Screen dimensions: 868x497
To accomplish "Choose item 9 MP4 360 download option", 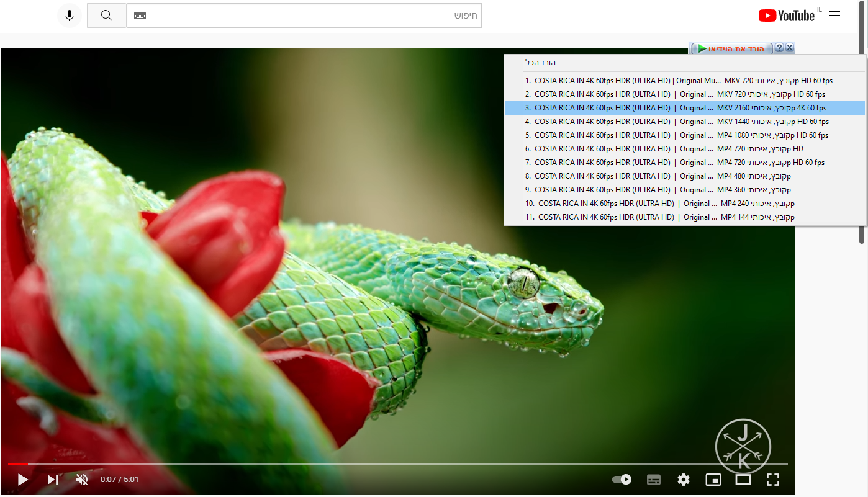I will click(x=684, y=190).
